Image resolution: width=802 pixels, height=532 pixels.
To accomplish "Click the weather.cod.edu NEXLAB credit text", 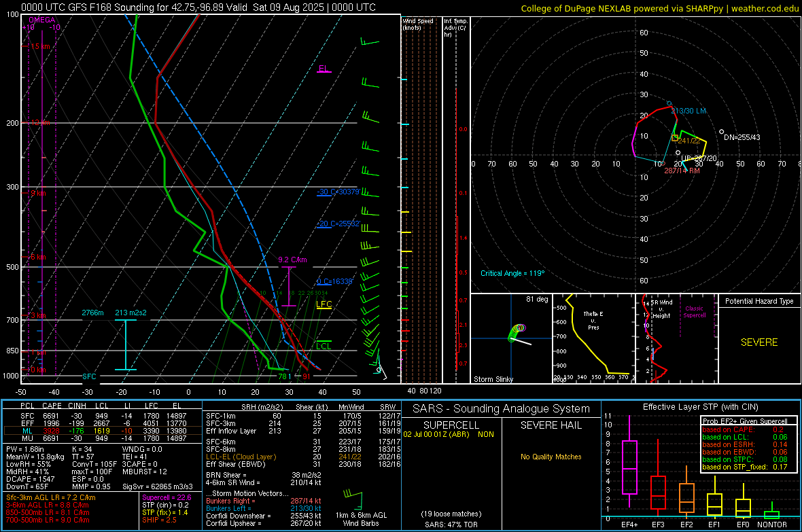I will [659, 8].
